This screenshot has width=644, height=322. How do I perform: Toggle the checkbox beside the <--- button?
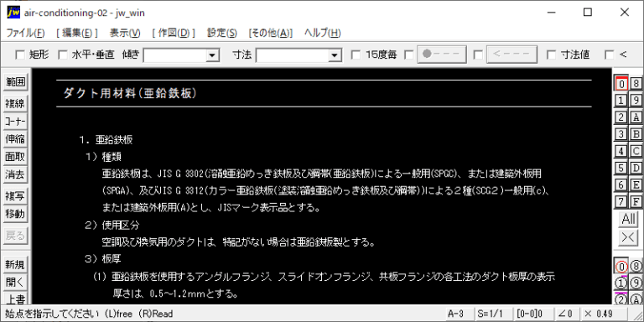coord(478,55)
